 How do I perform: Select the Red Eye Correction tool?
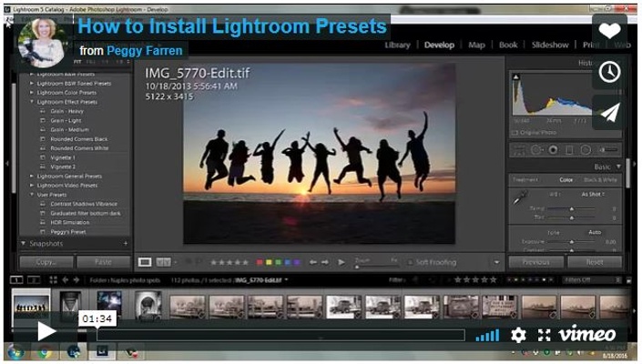[x=553, y=150]
